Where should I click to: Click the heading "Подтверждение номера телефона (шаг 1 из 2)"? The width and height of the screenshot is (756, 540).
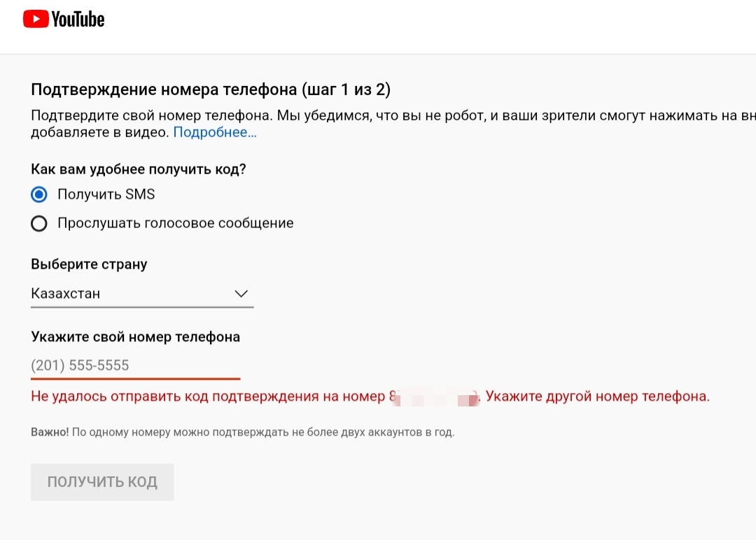(x=211, y=90)
